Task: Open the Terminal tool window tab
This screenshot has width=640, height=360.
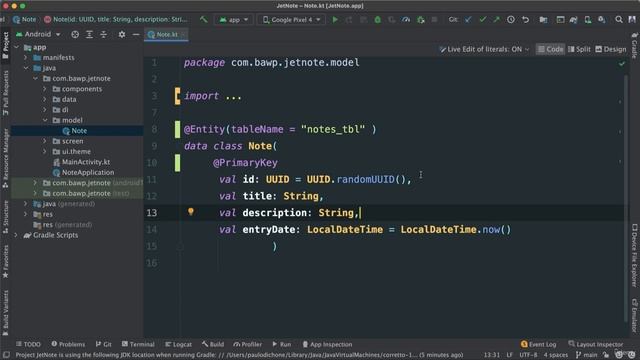Action: [x=138, y=344]
